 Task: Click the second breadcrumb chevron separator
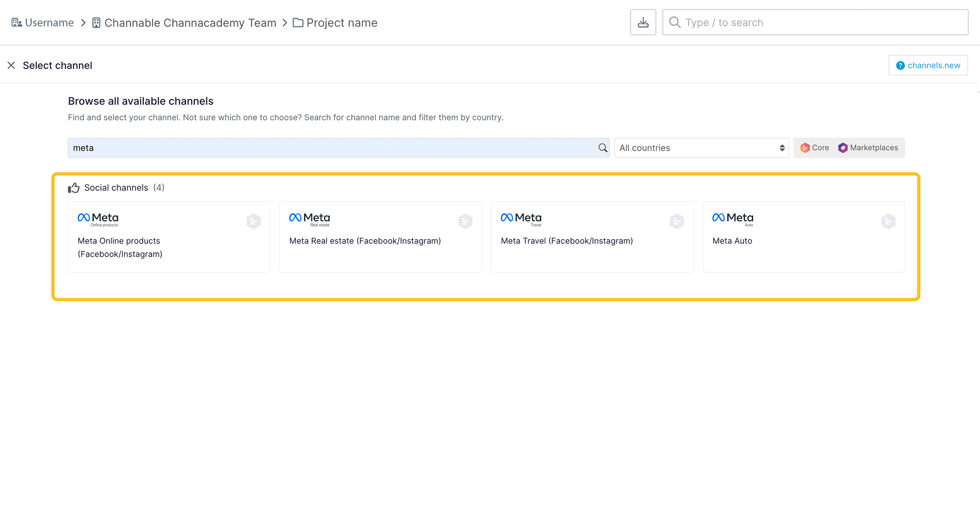pos(285,23)
